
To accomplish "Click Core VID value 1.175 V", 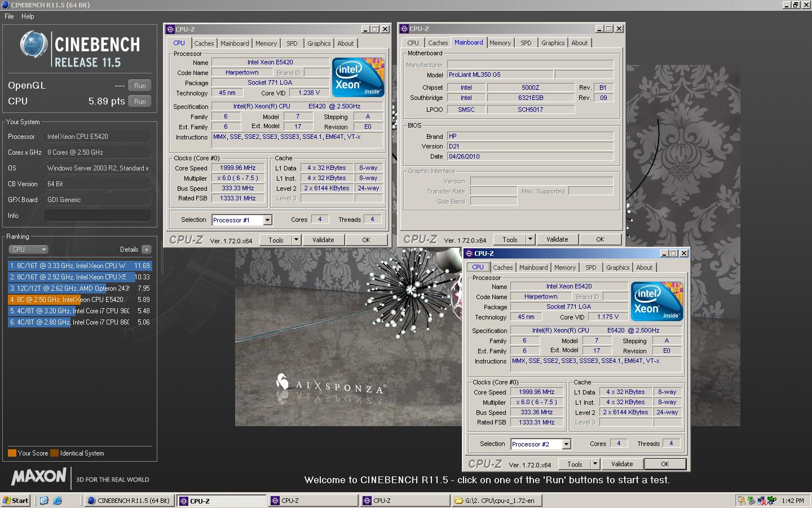I will [608, 317].
